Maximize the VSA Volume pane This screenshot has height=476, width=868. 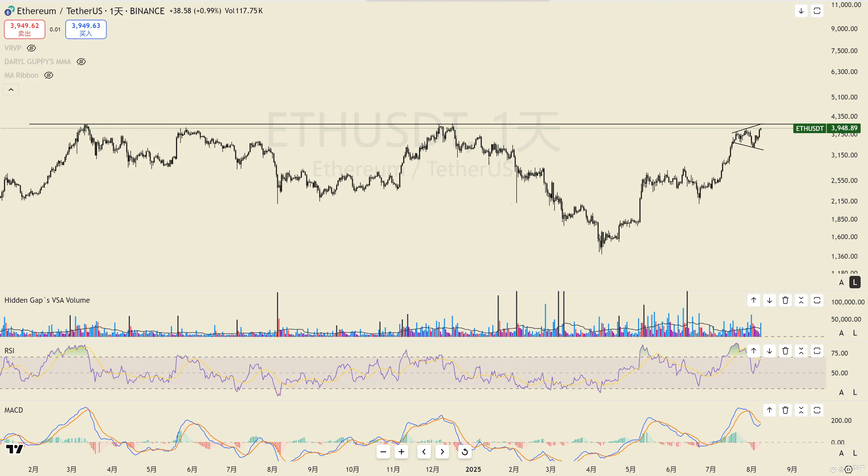[x=817, y=300]
